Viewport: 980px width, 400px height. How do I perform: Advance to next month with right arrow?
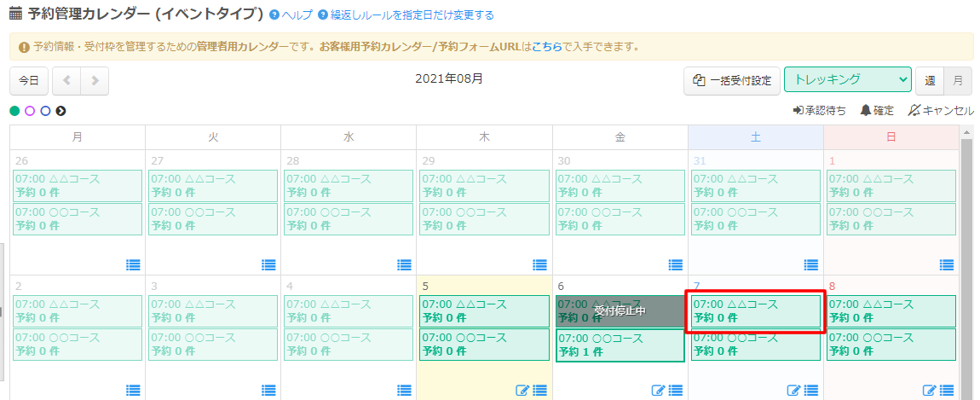pos(95,81)
